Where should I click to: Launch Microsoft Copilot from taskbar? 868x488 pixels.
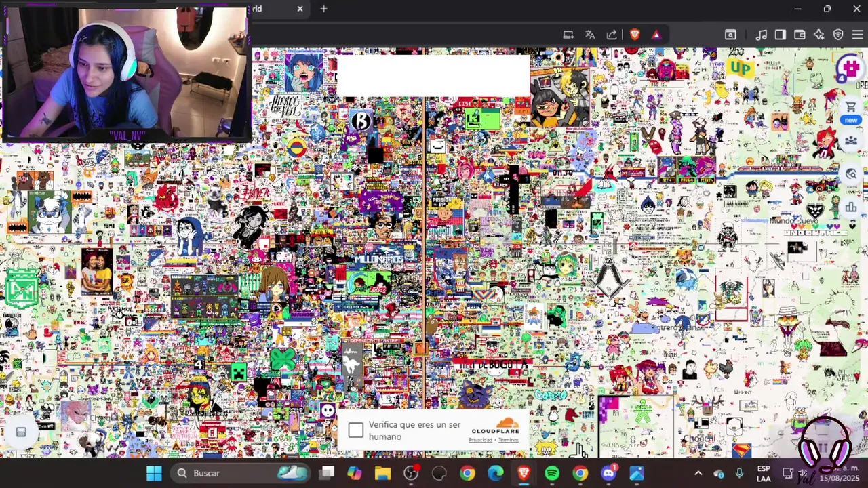point(355,473)
